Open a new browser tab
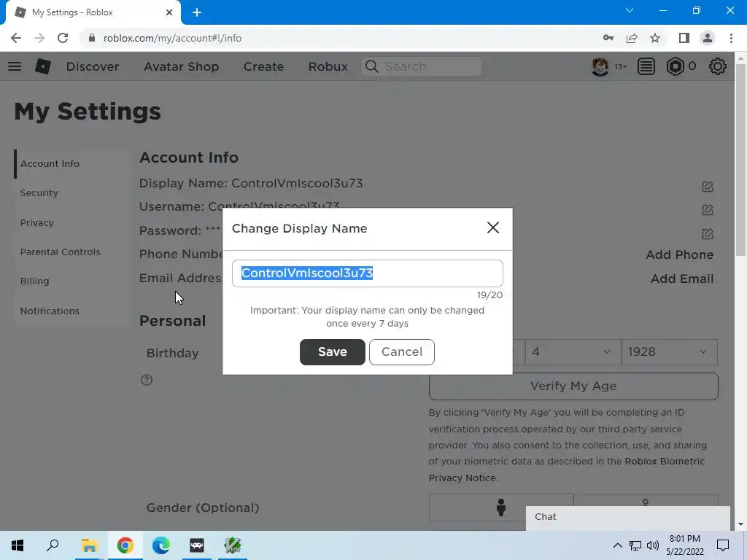 click(197, 12)
